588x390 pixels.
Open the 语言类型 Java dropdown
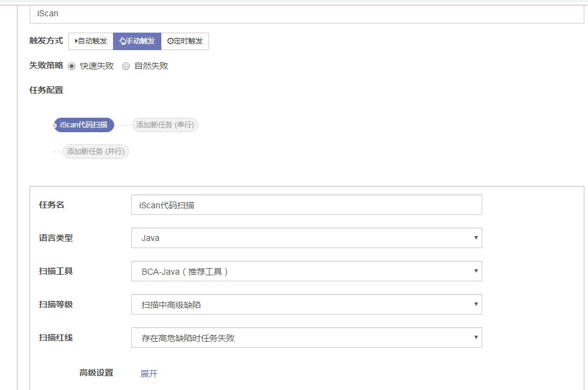pos(306,238)
